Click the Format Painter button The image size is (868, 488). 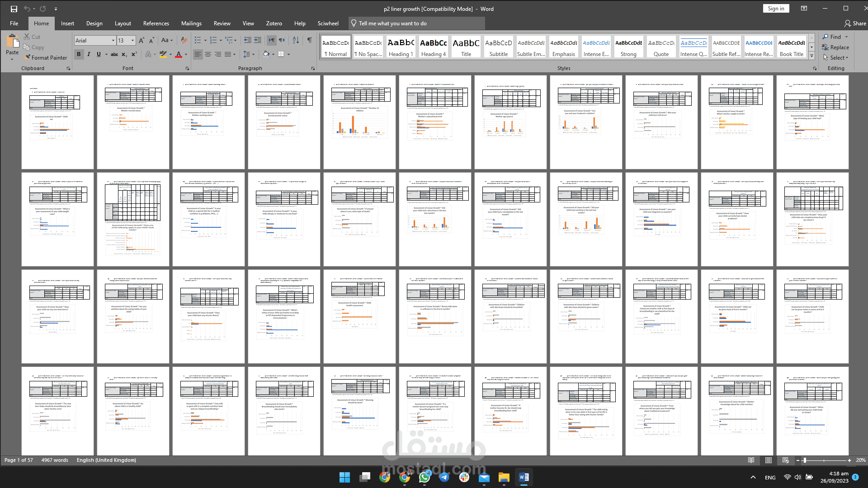(46, 58)
